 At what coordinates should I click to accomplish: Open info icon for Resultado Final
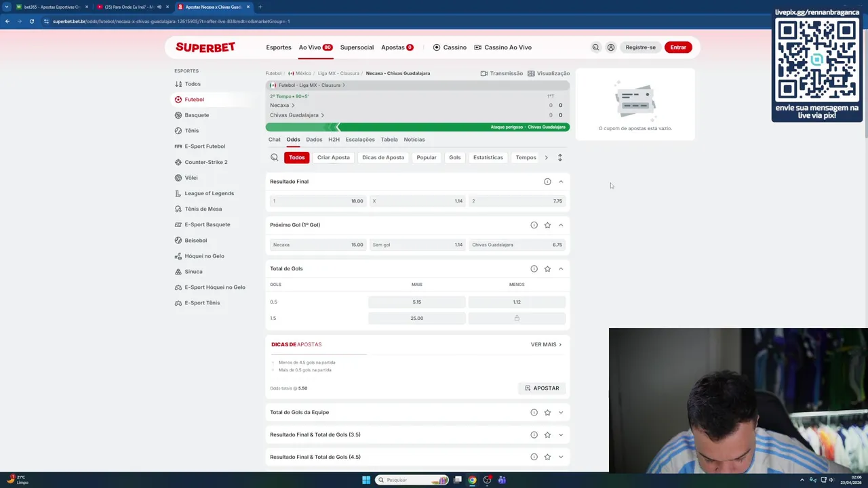click(547, 182)
